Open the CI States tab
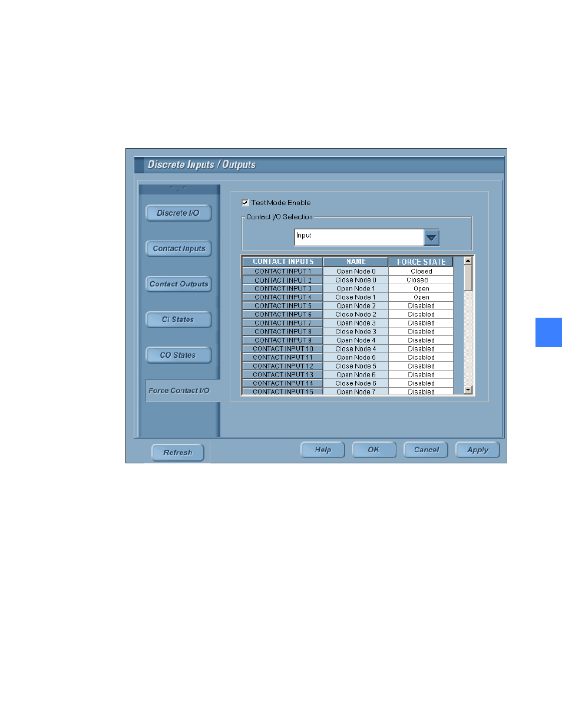Viewport: 562px width, 728px height. pos(178,319)
